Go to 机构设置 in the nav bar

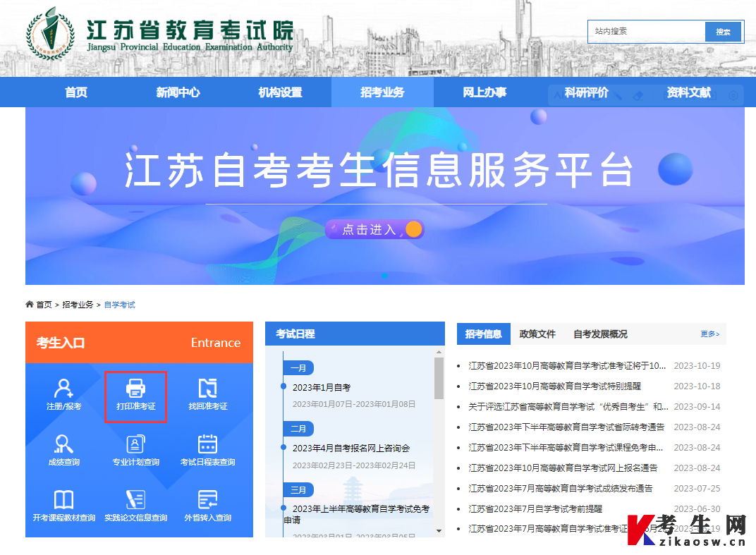coord(280,92)
